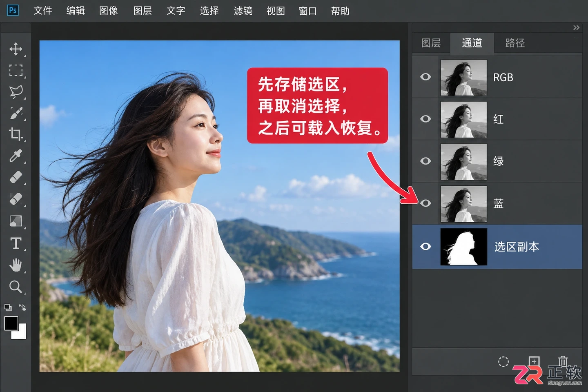Image resolution: width=588 pixels, height=392 pixels.
Task: Select the Quick Selection brush tool
Action: pyautogui.click(x=16, y=113)
